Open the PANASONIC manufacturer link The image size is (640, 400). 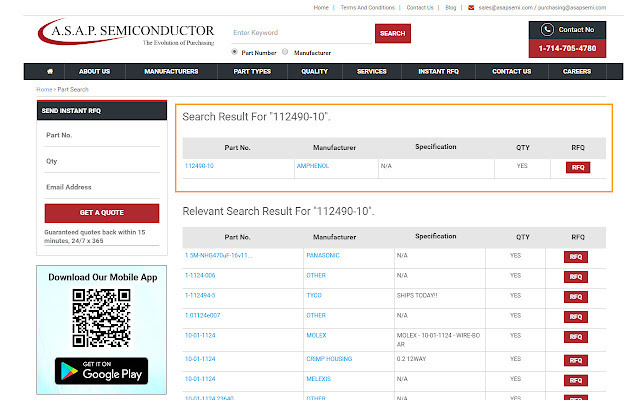(323, 255)
